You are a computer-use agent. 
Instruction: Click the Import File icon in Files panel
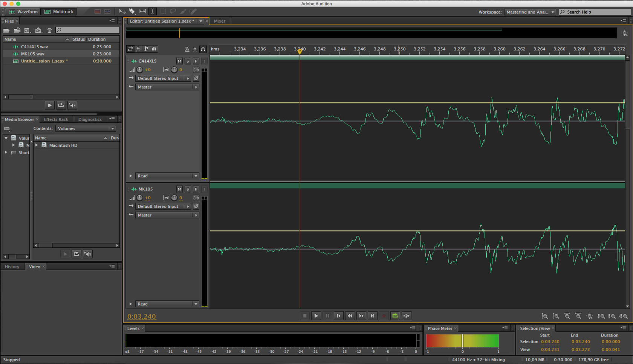[17, 30]
